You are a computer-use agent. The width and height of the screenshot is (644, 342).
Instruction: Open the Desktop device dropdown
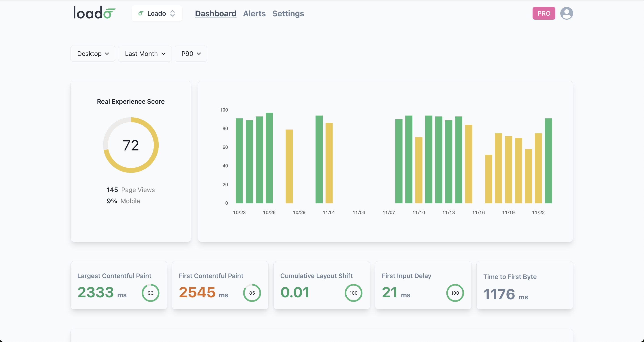click(92, 53)
